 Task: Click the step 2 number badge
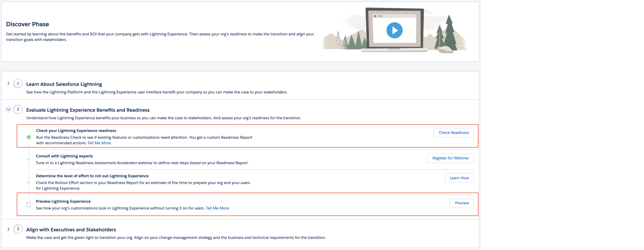(18, 109)
